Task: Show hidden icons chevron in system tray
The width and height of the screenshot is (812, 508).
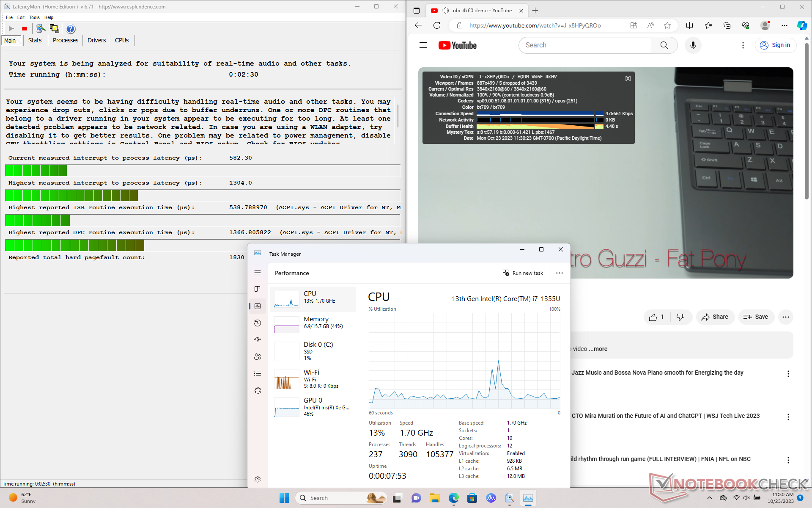Action: tap(710, 498)
